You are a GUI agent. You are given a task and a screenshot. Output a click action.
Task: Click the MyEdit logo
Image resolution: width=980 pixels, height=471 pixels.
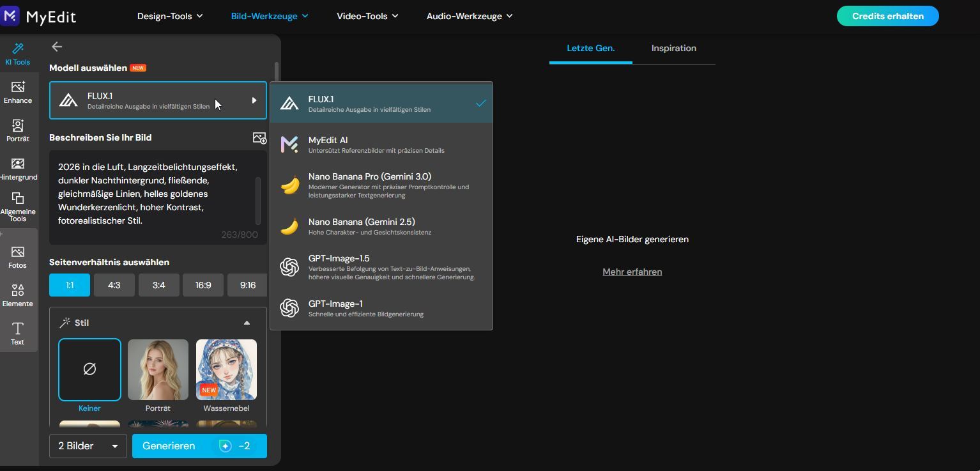(x=40, y=16)
